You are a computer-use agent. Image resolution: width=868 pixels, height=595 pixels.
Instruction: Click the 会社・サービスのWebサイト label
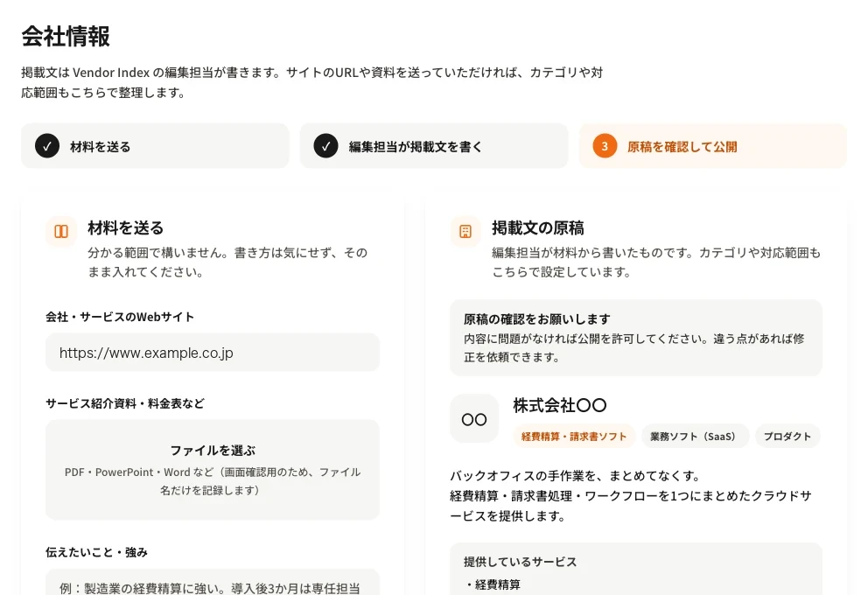pos(120,317)
